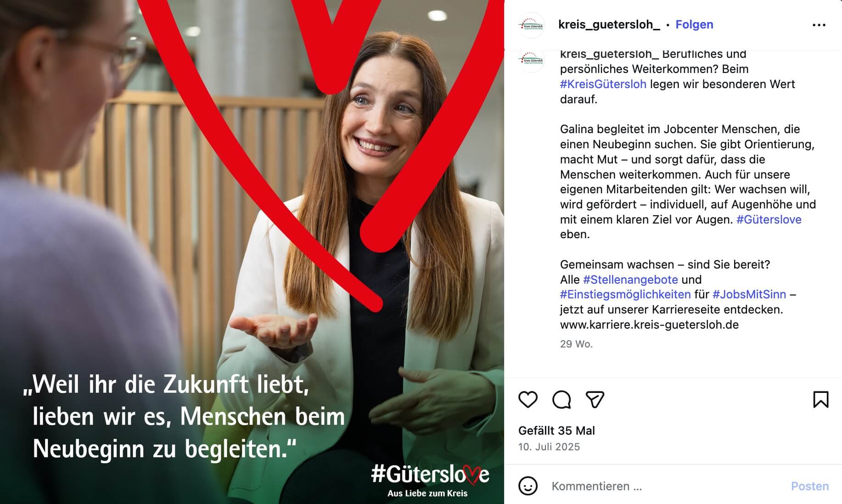Open kreis_guetersloh_ profile picture in header
This screenshot has width=842, height=504.
point(531,25)
